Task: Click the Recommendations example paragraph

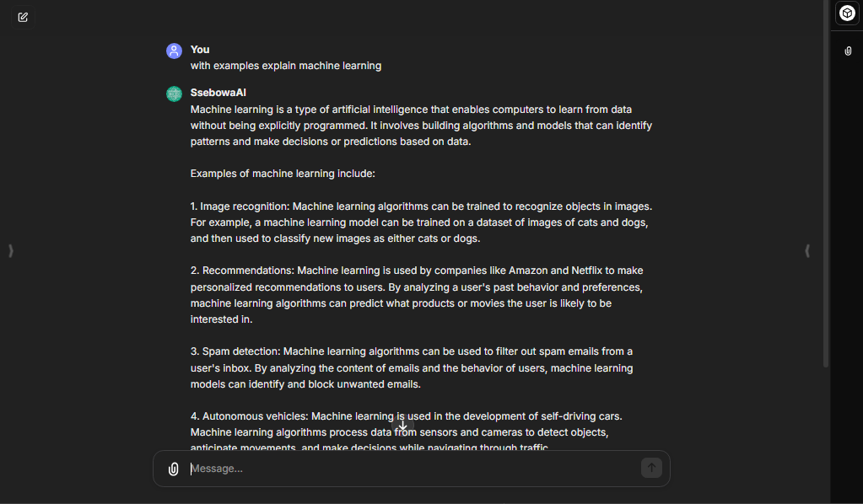Action: pyautogui.click(x=417, y=295)
